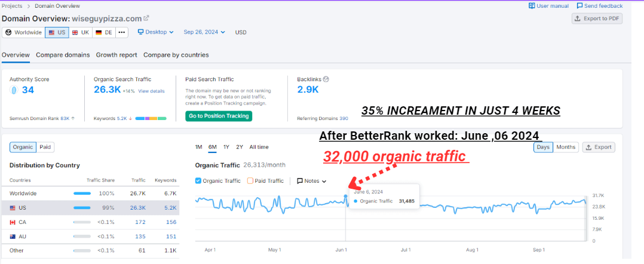Open Referring Domains 390 link
The image size is (644, 264).
coord(344,118)
